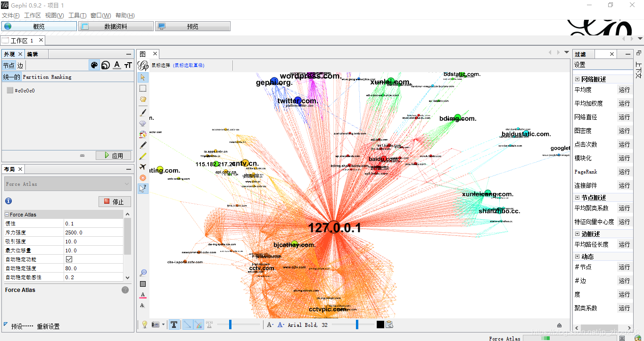The width and height of the screenshot is (644, 341).
Task: Collapse the 网络概述 section
Action: (x=578, y=79)
